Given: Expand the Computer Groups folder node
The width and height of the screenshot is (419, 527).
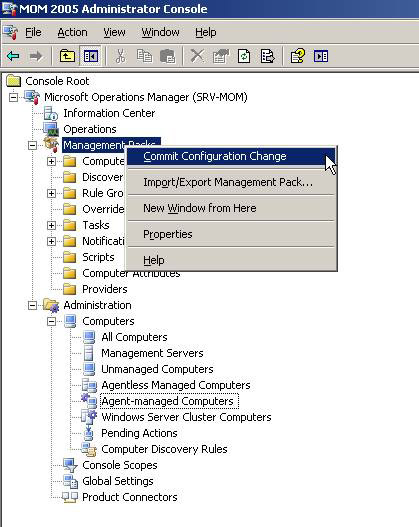Looking at the screenshot, I should click(51, 161).
